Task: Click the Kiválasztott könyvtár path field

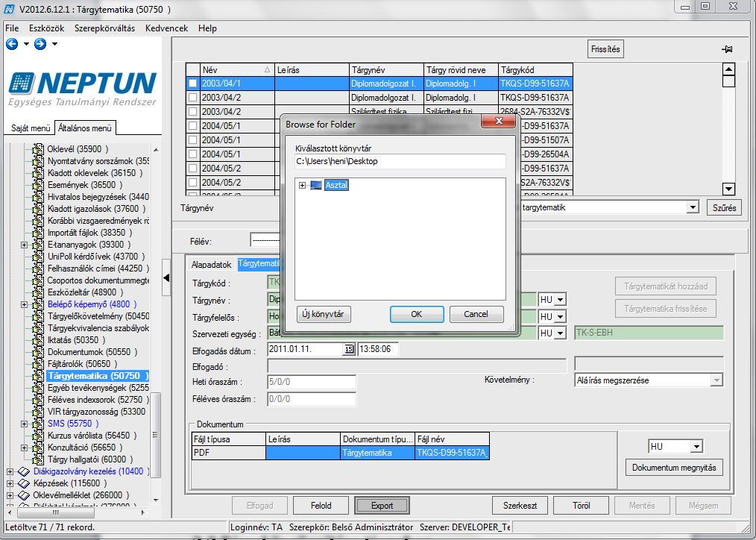Action: point(400,161)
